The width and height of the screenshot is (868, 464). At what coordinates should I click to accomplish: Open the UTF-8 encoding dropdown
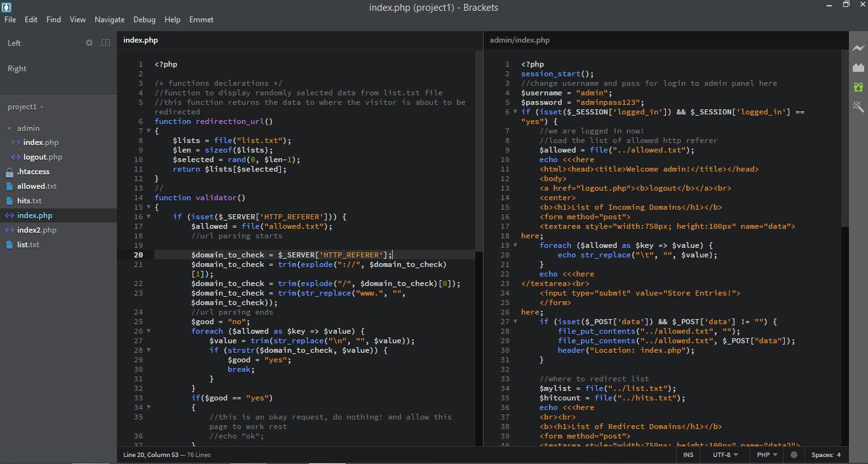click(x=723, y=455)
